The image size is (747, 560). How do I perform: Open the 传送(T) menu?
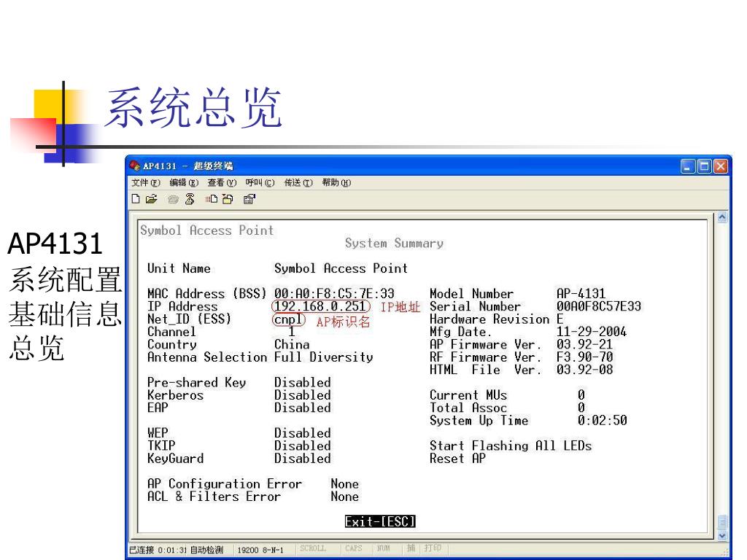coord(298,183)
